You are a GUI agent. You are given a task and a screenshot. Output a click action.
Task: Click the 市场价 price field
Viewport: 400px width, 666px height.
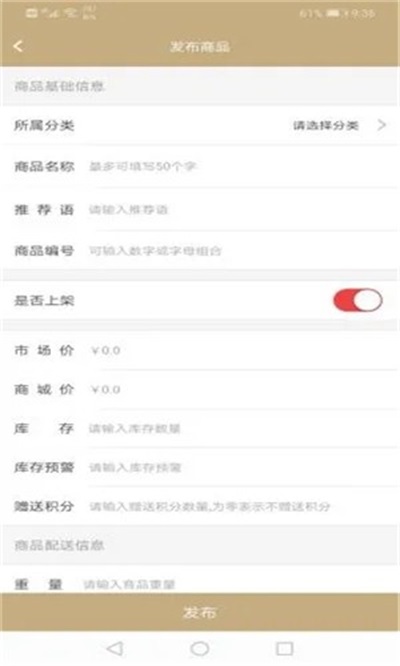coord(242,350)
